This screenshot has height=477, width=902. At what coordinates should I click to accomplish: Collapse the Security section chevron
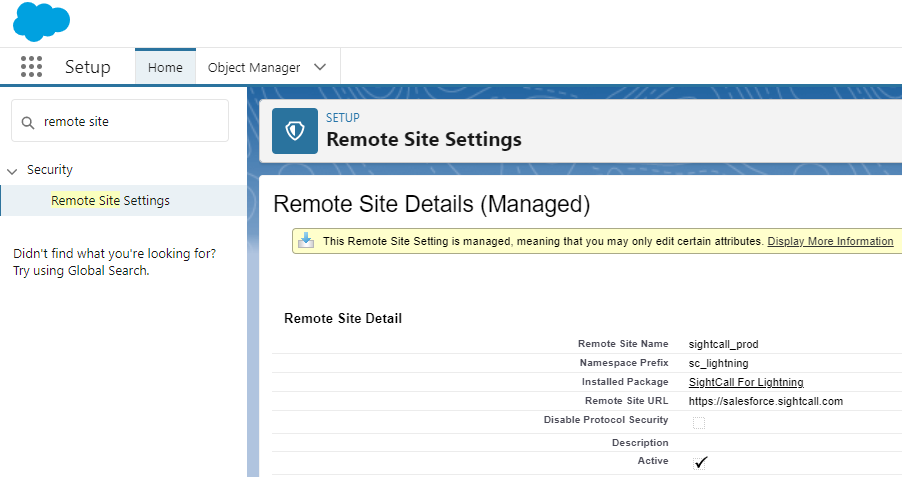point(12,171)
